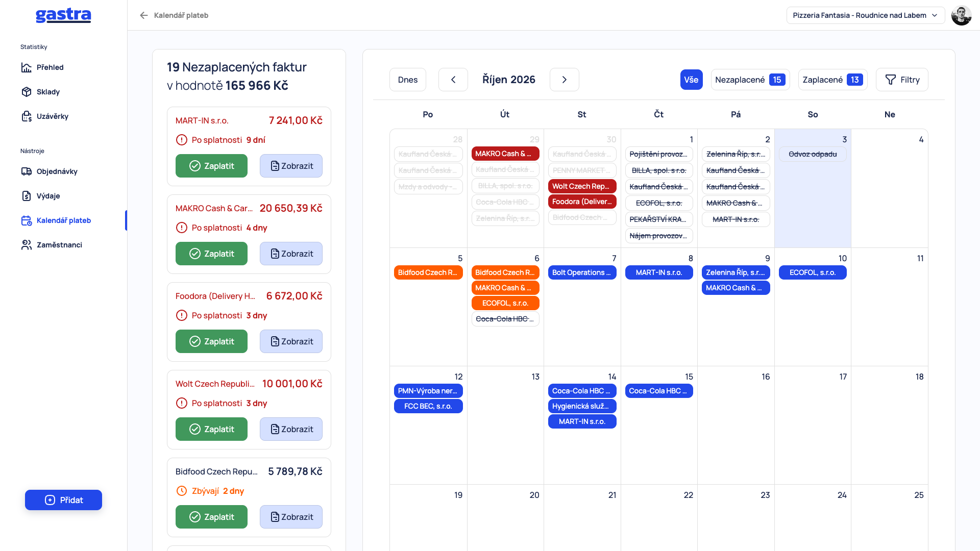The image size is (980, 551).
Task: Open Hygienická služ... event on 14th
Action: (x=582, y=406)
